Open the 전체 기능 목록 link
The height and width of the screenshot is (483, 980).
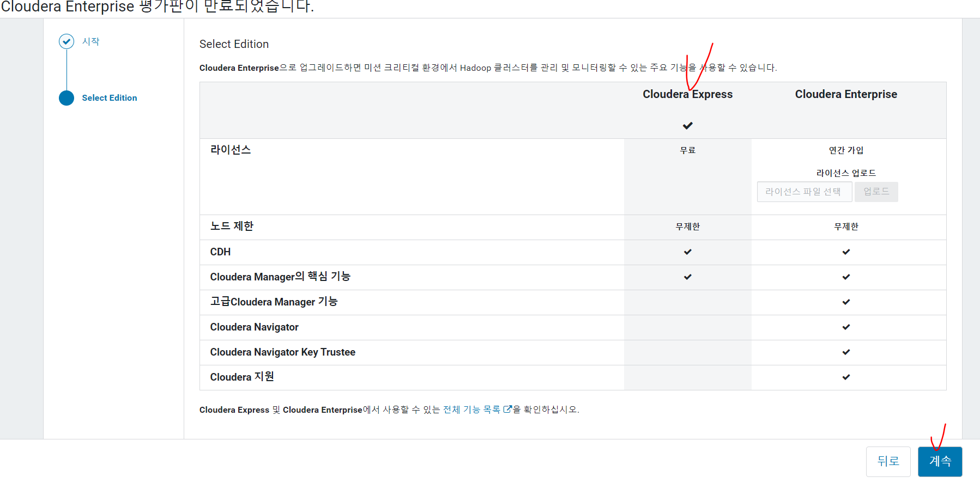pos(471,409)
